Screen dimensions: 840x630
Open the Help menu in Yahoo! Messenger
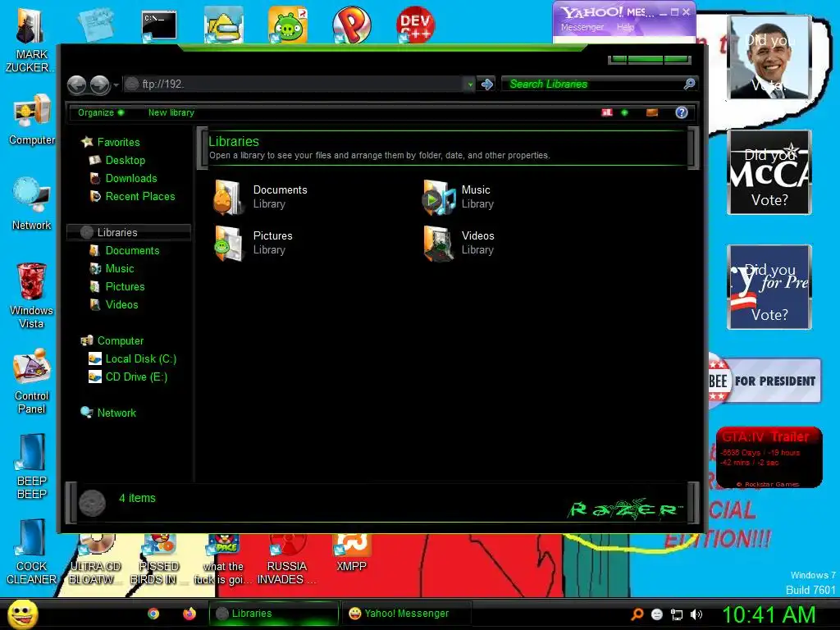point(625,27)
